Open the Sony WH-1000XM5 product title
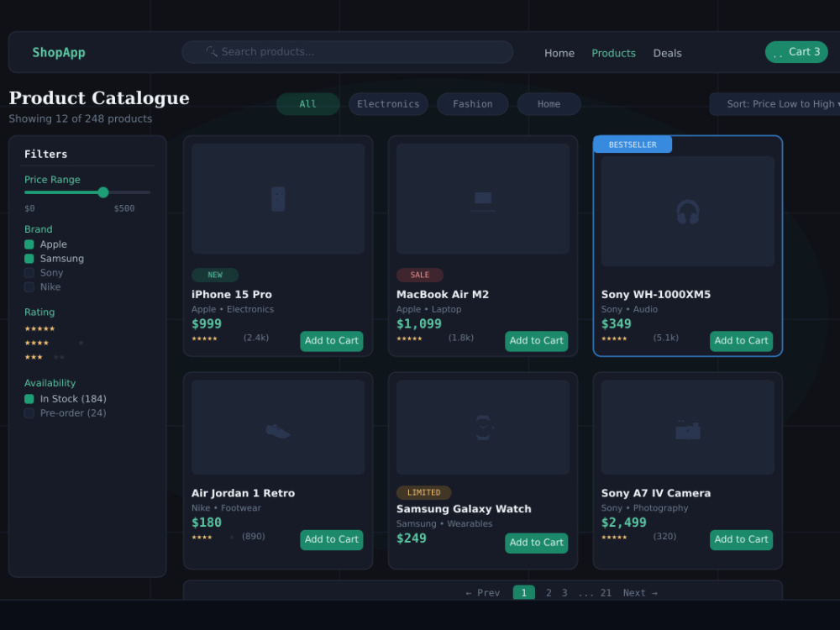The height and width of the screenshot is (630, 840). (x=656, y=294)
